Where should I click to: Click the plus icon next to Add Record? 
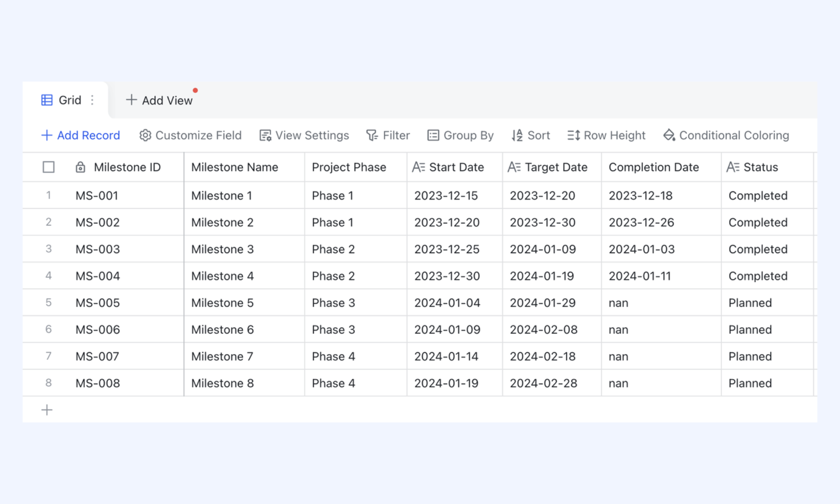(x=47, y=135)
